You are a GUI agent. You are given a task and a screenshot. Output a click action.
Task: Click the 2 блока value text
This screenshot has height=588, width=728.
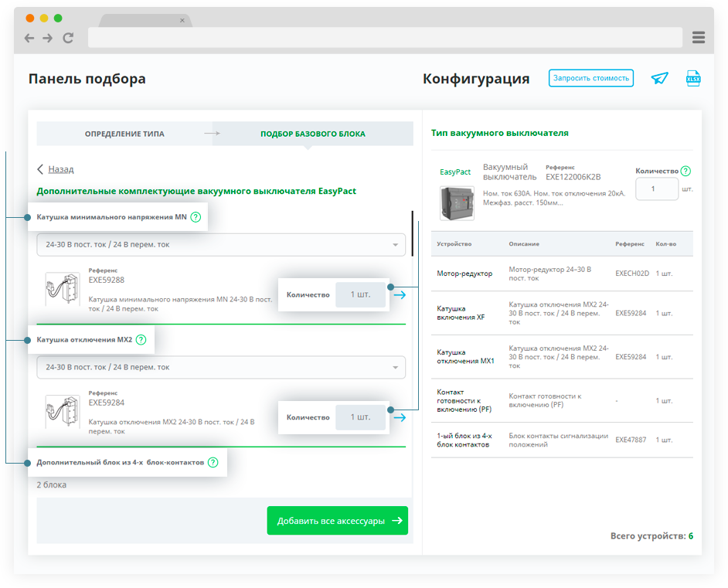click(52, 485)
